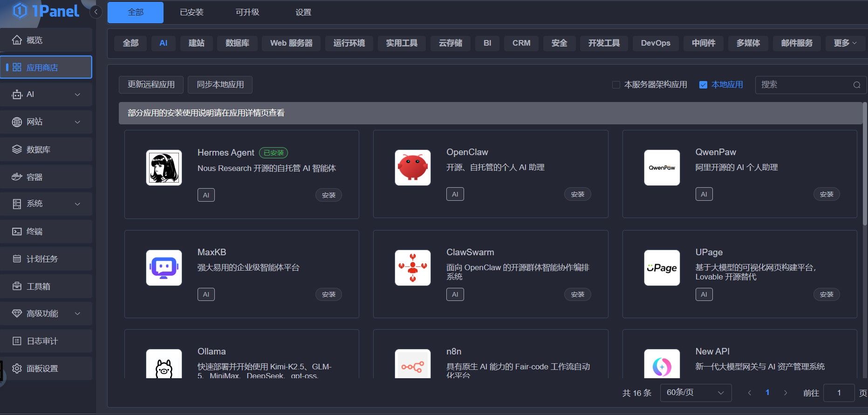The height and width of the screenshot is (415, 868).
Task: Install OpenClaw with 安装 button
Action: coord(577,194)
